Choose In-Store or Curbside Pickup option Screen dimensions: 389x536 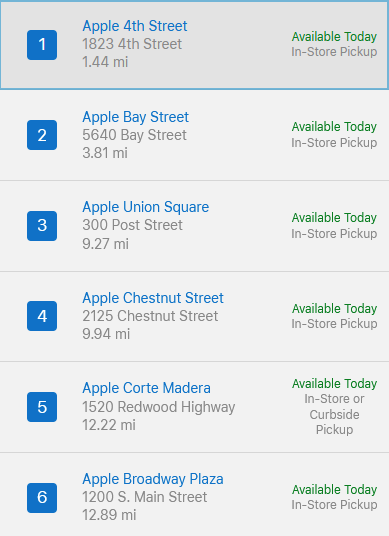[x=334, y=414]
